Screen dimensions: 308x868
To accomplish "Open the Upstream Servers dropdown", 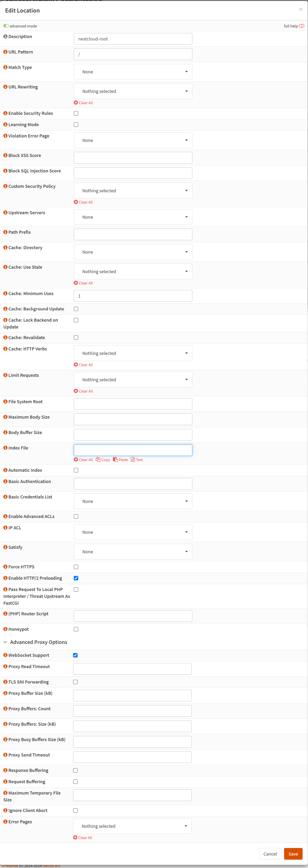I will click(x=133, y=217).
